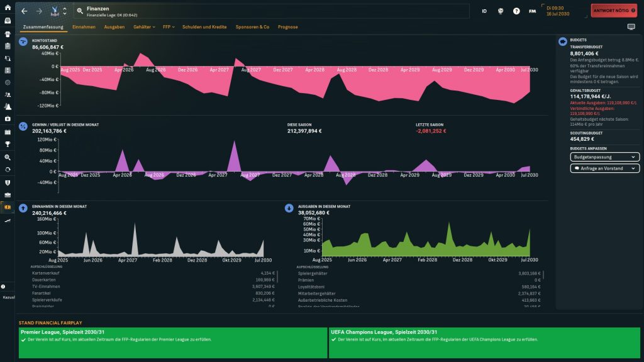
Task: Open the medical centre icon in sidebar
Action: pos(8,119)
